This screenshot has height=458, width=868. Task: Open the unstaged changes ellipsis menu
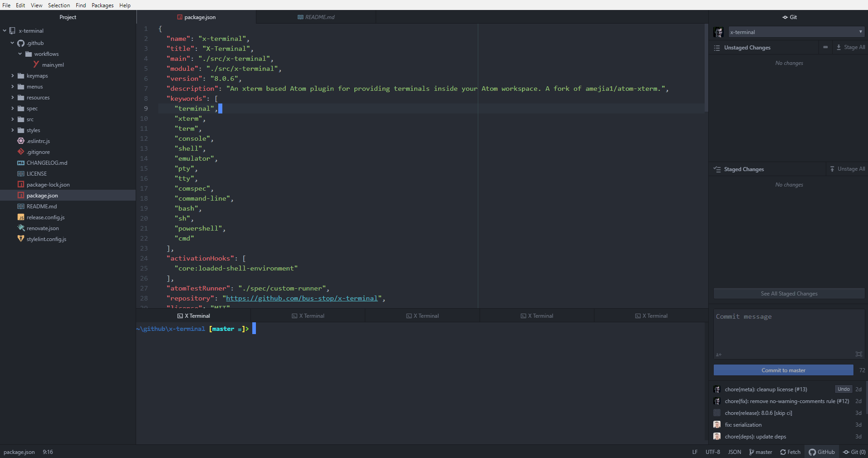825,47
